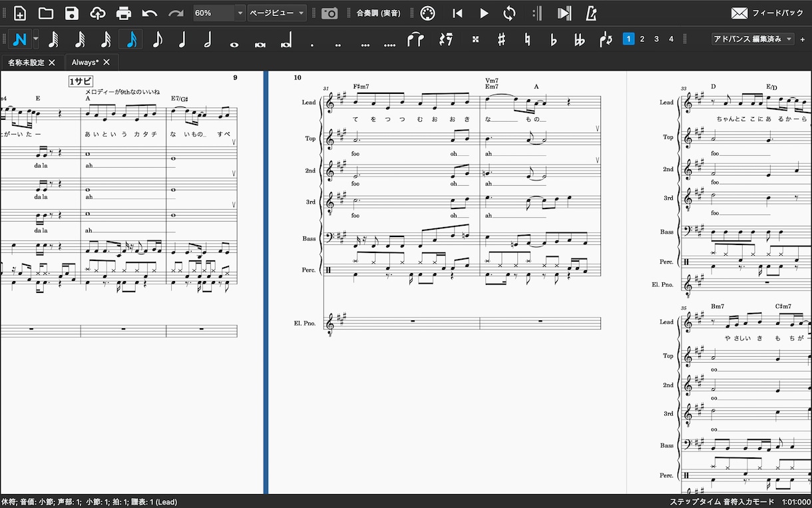The height and width of the screenshot is (508, 812).
Task: Upload the score to the cloud
Action: click(x=98, y=13)
